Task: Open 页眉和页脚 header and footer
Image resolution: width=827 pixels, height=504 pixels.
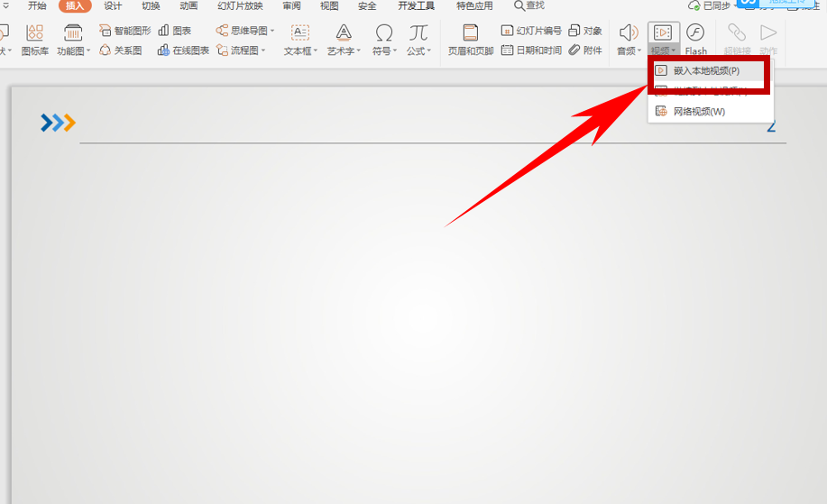Action: pos(471,40)
